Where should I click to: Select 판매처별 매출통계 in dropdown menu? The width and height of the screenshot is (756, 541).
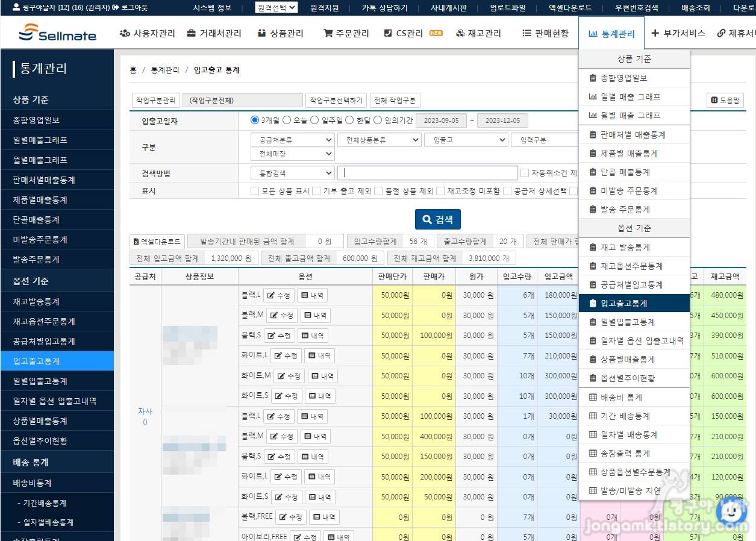click(634, 134)
